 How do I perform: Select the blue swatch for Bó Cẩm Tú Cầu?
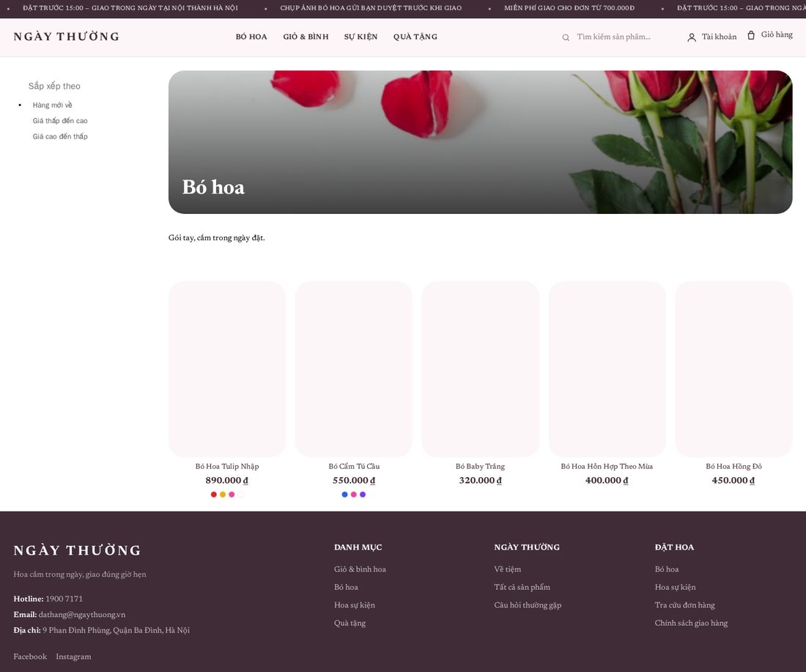(x=345, y=495)
